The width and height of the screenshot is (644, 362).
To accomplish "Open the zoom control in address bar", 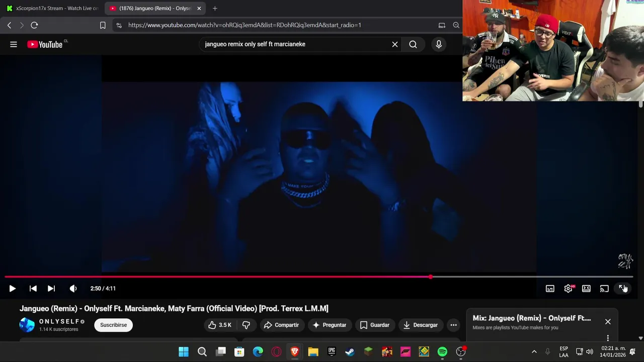I will click(456, 25).
